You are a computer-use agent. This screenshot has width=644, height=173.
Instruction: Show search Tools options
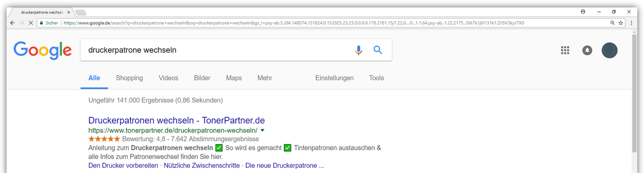[377, 78]
